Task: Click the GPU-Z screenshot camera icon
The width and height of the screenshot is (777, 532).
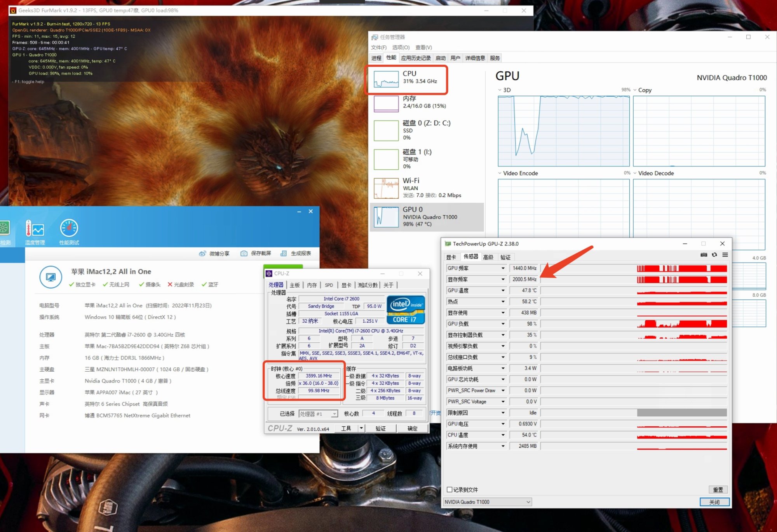Action: (x=704, y=255)
